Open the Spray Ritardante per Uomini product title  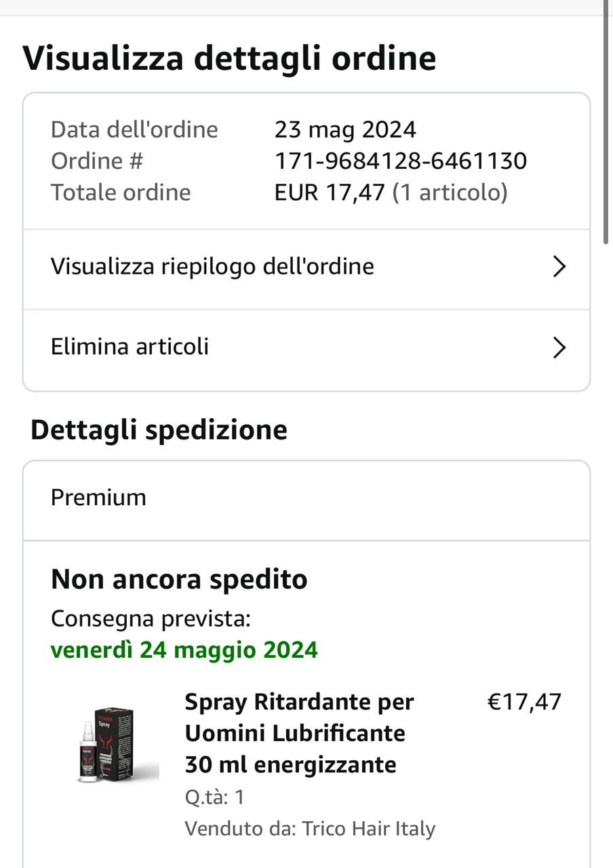pos(298,733)
